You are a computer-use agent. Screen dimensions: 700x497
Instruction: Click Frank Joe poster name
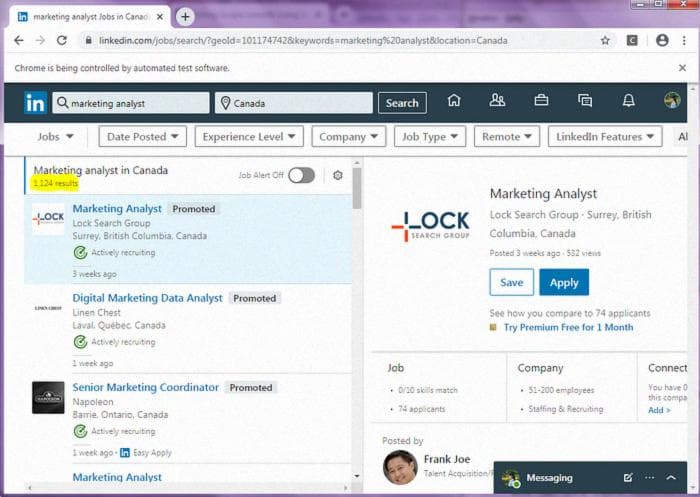[447, 459]
